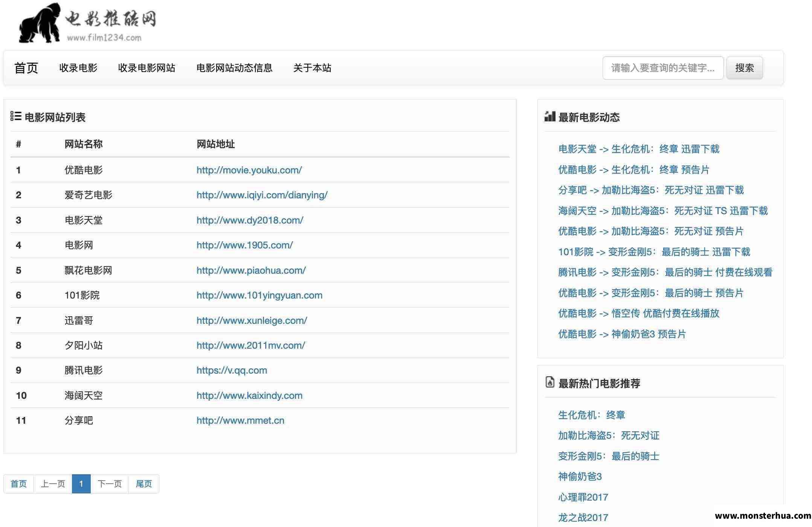Click the 飘花电影网 name cell
The width and height of the screenshot is (812, 527).
click(88, 270)
